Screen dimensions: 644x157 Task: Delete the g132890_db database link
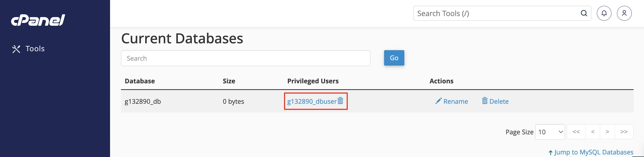tap(495, 101)
